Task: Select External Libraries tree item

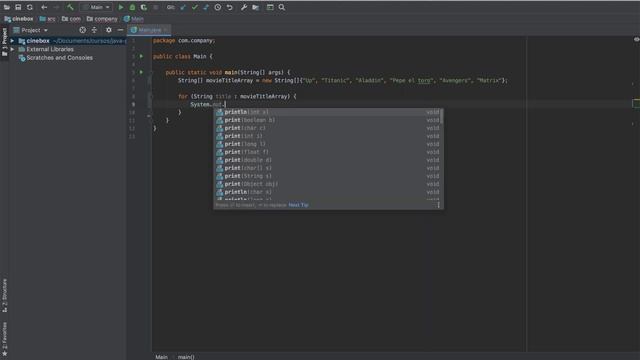Action: 46,49
